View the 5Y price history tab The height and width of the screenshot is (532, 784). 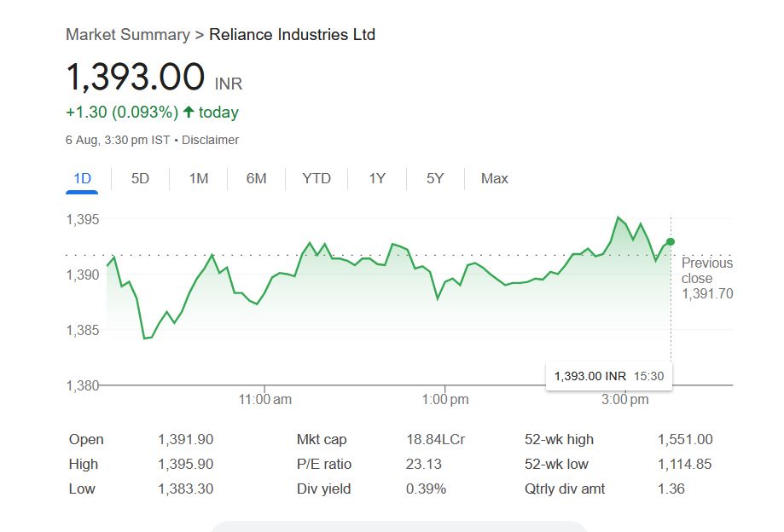pyautogui.click(x=435, y=178)
